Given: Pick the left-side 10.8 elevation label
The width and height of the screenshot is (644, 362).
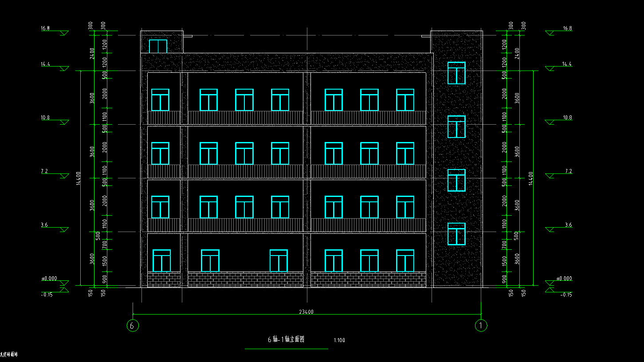Looking at the screenshot, I should tap(45, 118).
